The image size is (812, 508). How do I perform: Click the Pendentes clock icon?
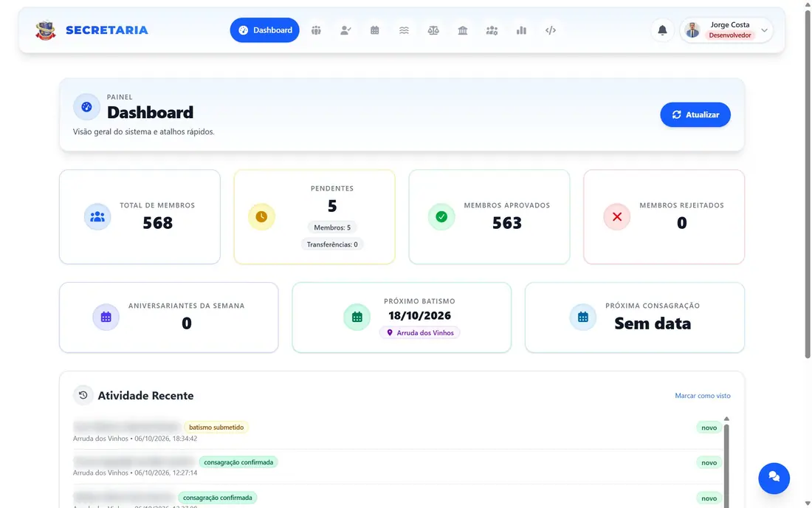(261, 216)
